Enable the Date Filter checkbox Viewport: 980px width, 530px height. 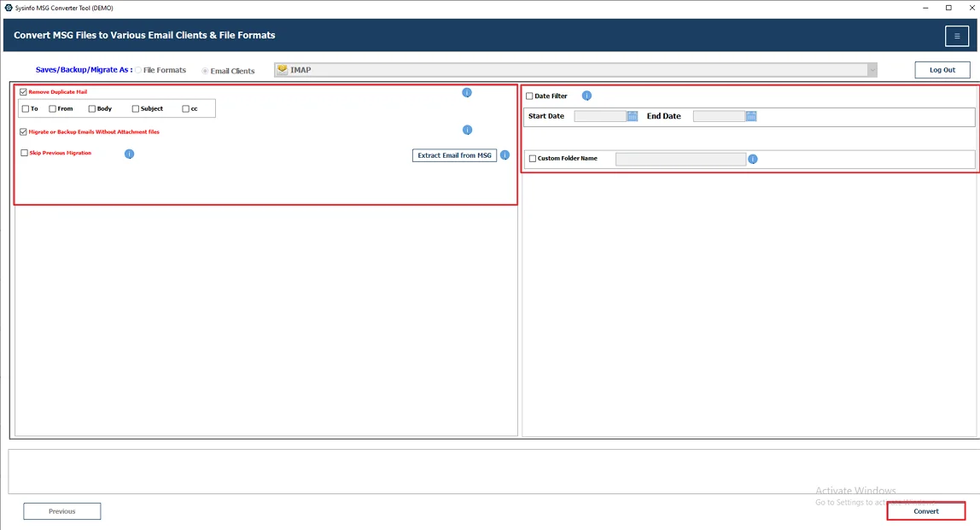529,96
